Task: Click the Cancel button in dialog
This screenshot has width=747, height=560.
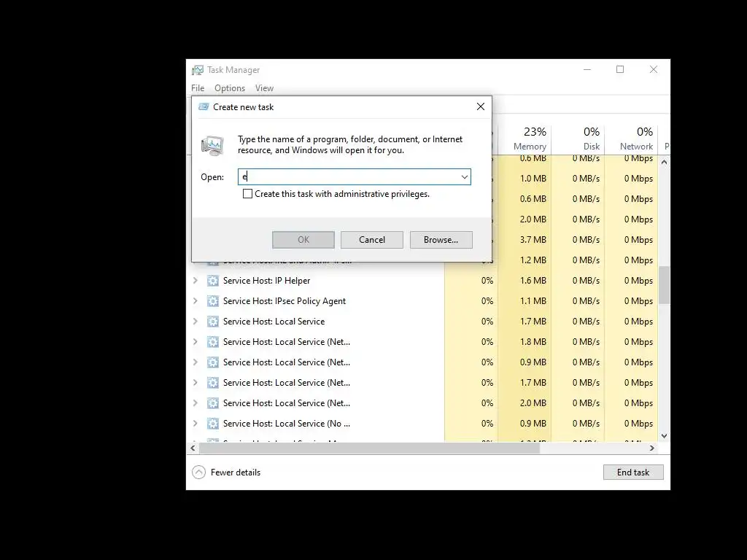Action: point(372,239)
